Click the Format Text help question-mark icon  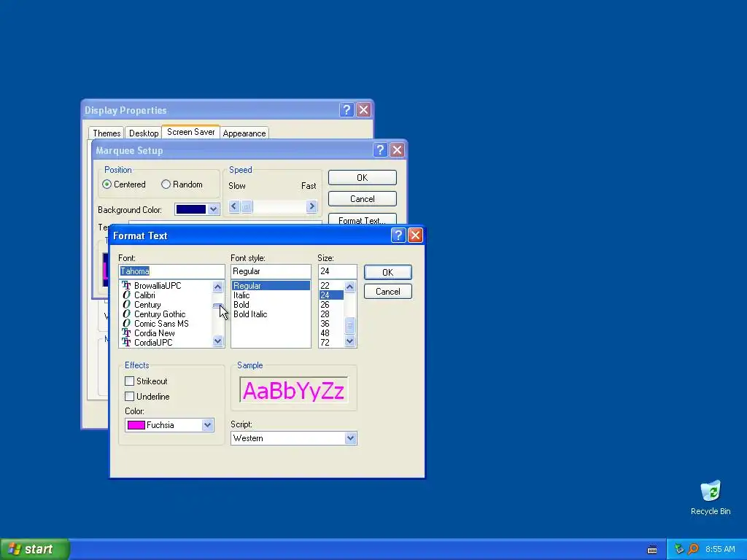[x=398, y=236]
